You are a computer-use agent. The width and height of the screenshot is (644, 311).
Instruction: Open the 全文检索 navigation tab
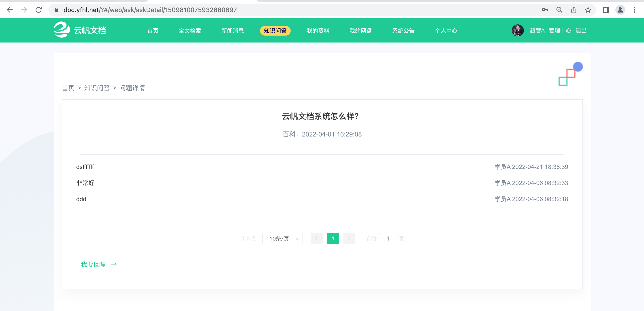190,30
